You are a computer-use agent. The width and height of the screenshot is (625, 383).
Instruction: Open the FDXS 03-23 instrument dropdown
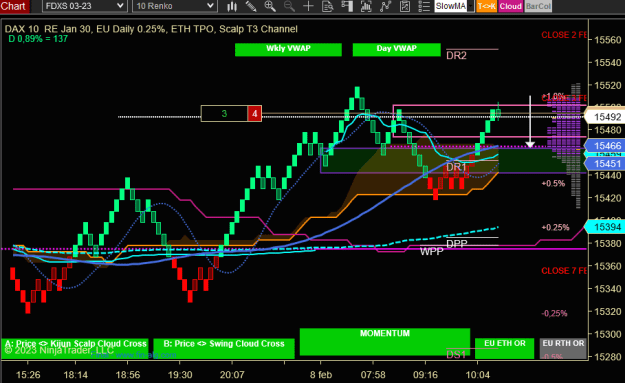click(85, 6)
